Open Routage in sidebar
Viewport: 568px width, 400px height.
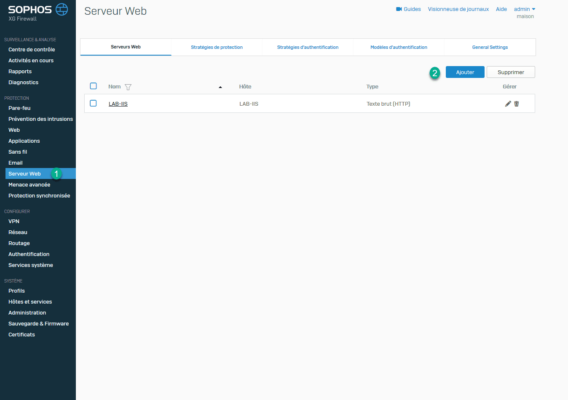coord(19,243)
